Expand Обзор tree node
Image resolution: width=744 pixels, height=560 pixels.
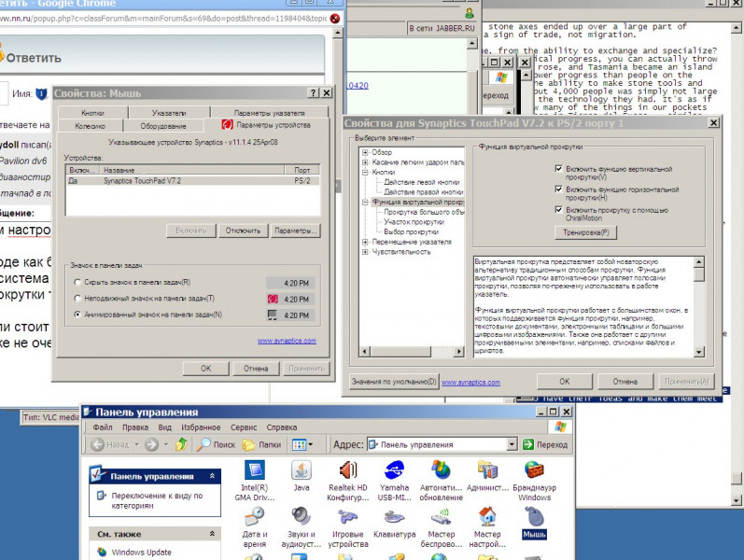[x=365, y=152]
